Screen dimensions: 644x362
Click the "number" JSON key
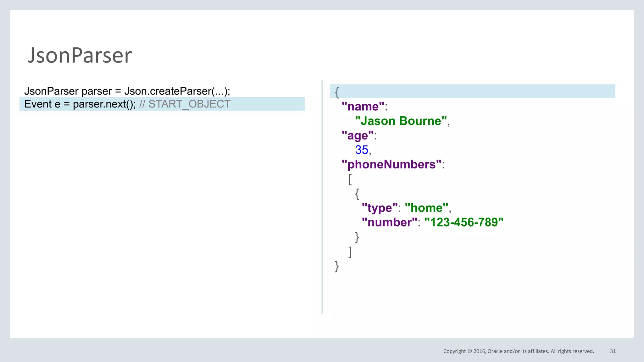[389, 222]
